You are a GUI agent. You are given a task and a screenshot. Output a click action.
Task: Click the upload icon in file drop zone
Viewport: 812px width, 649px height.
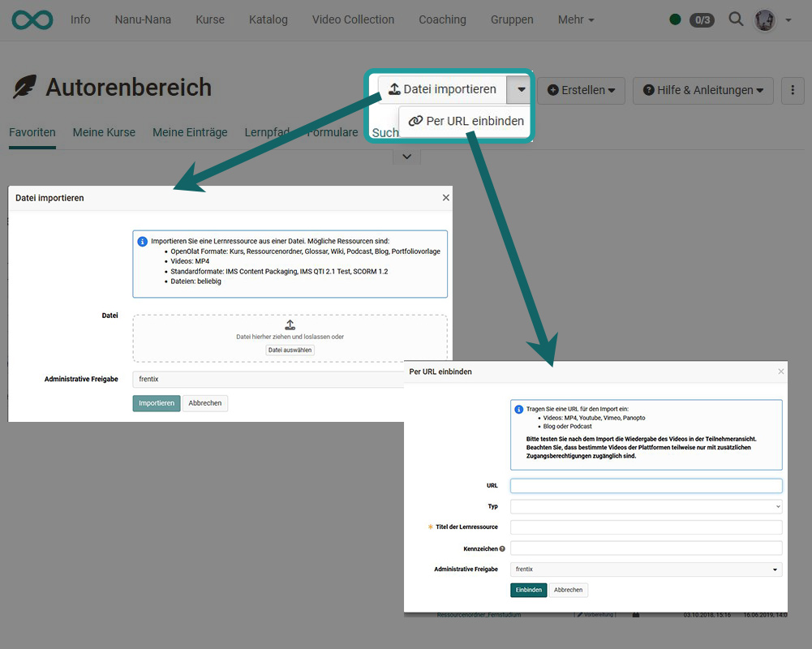click(290, 324)
